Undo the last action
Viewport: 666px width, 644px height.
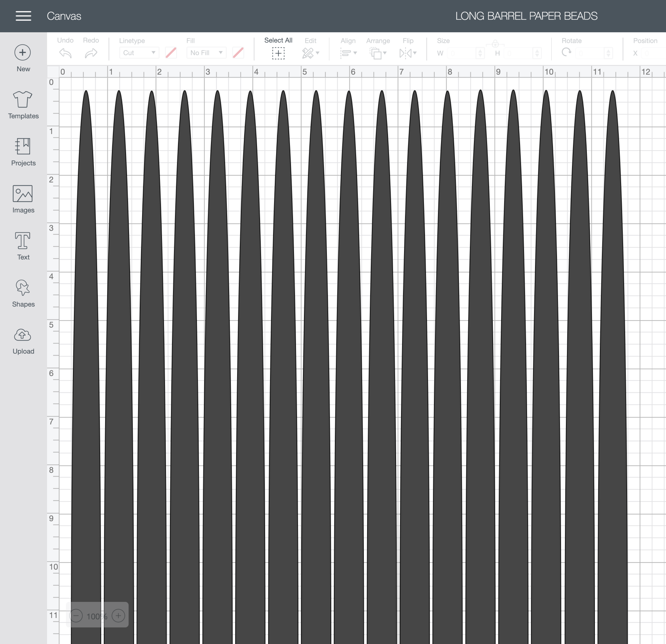[65, 53]
